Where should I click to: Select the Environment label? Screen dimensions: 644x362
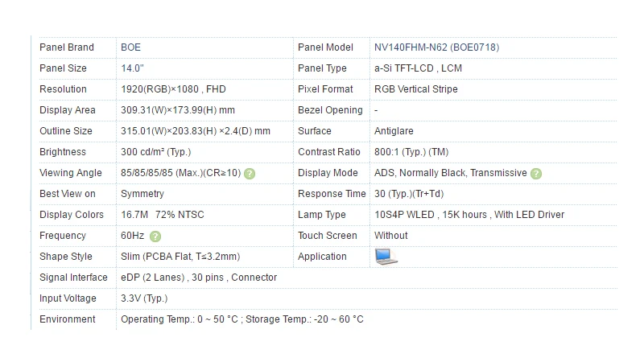pyautogui.click(x=68, y=319)
